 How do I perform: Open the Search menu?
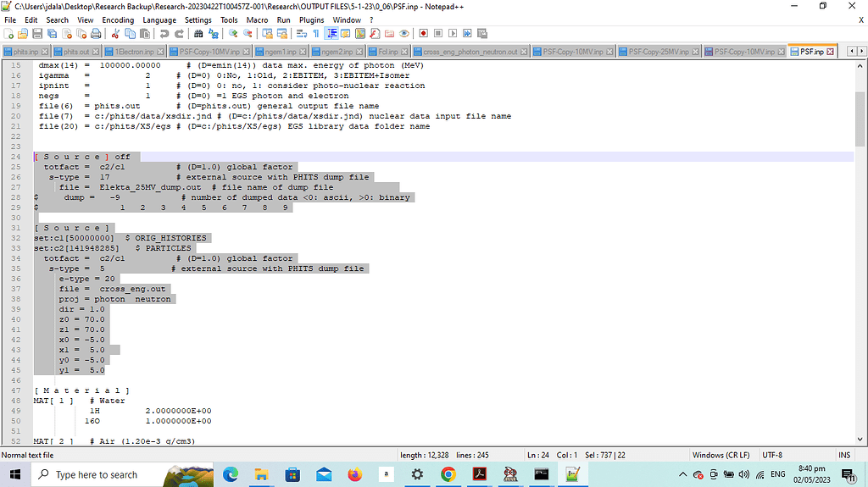pos(57,20)
